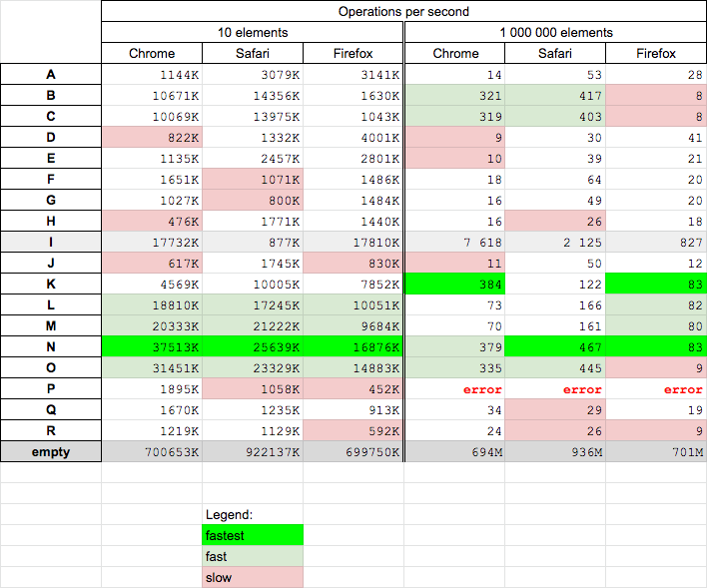This screenshot has width=707, height=588.
Task: Click cell with value 827
Action: click(656, 242)
